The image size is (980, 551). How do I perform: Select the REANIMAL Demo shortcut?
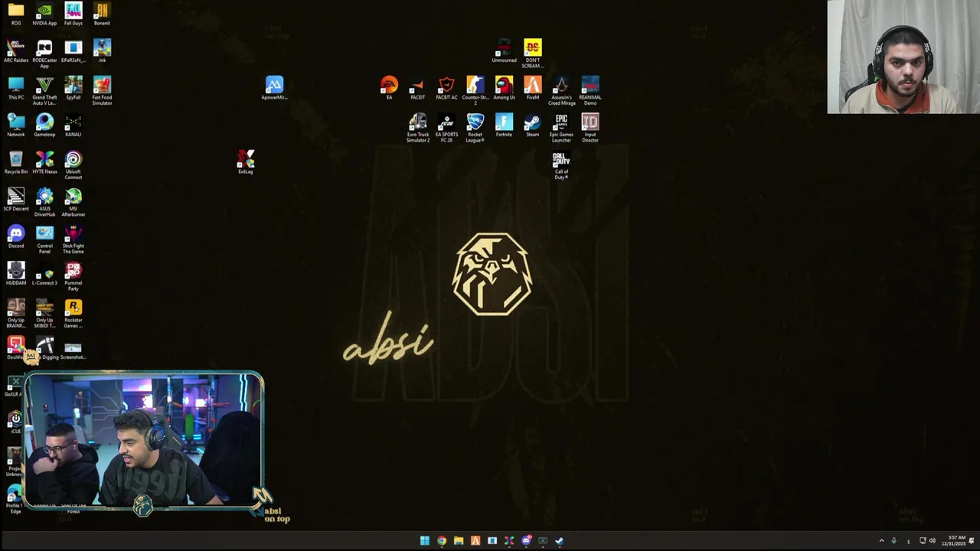[590, 90]
